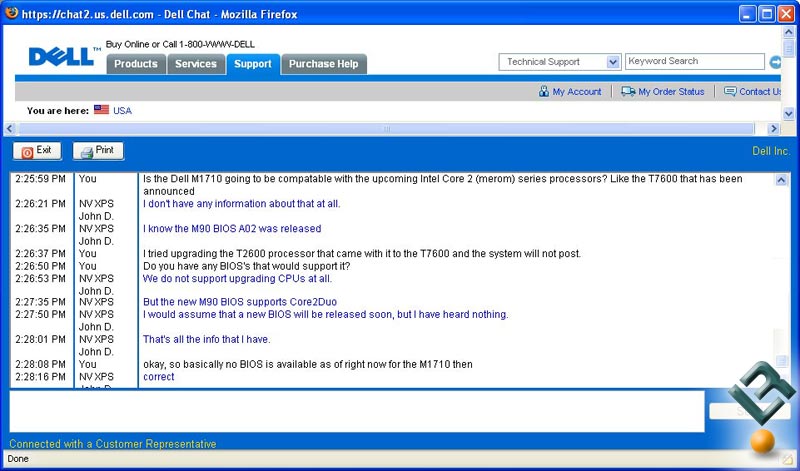Screen dimensions: 800x471
Task: Click the Print chat button
Action: pyautogui.click(x=98, y=151)
